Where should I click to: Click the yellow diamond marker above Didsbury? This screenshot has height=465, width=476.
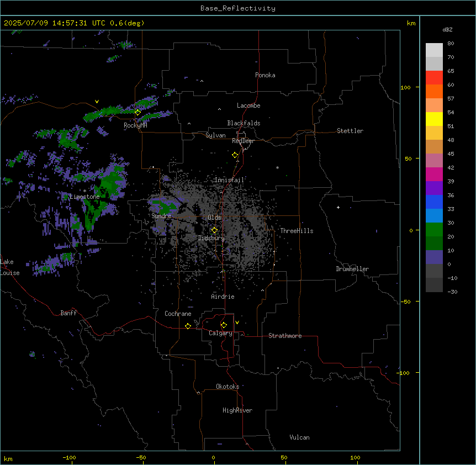(x=214, y=230)
